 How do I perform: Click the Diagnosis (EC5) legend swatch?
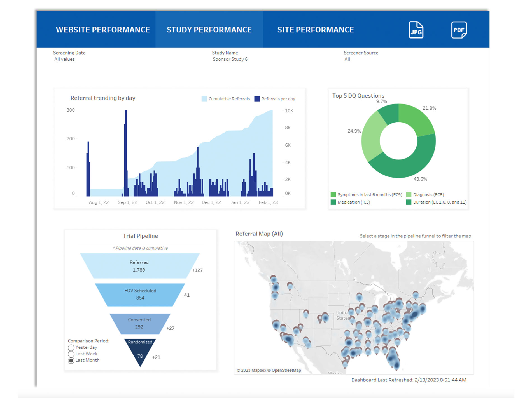click(409, 195)
